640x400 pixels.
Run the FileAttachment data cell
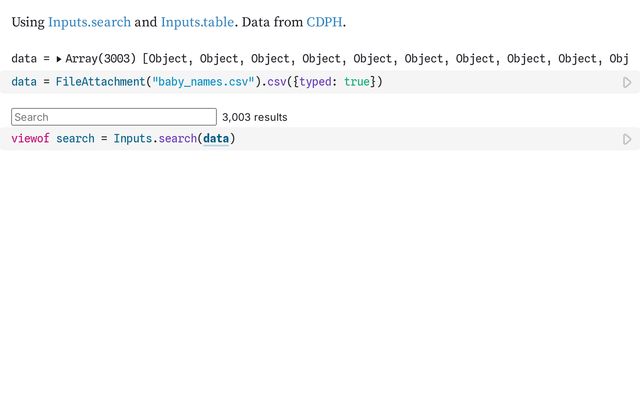pyautogui.click(x=627, y=82)
